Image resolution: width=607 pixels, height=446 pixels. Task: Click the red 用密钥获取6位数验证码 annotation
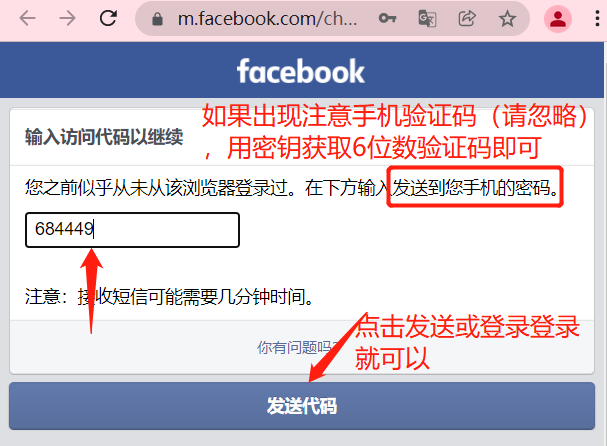pos(383,148)
